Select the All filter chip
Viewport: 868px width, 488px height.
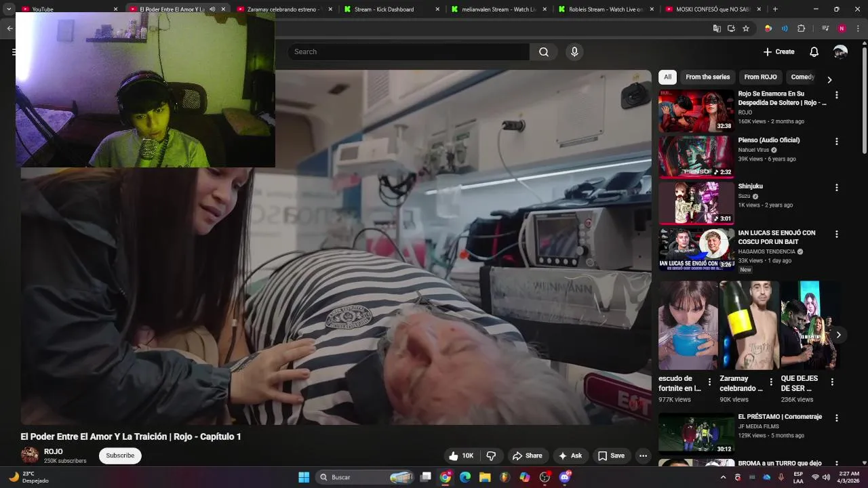[667, 77]
